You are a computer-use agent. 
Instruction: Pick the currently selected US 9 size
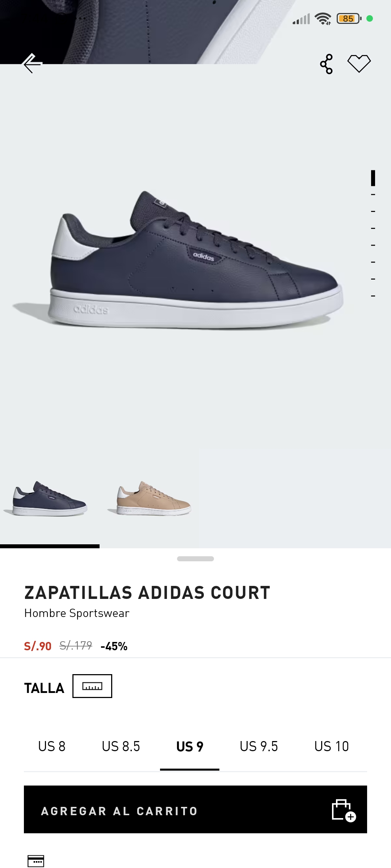(190, 746)
